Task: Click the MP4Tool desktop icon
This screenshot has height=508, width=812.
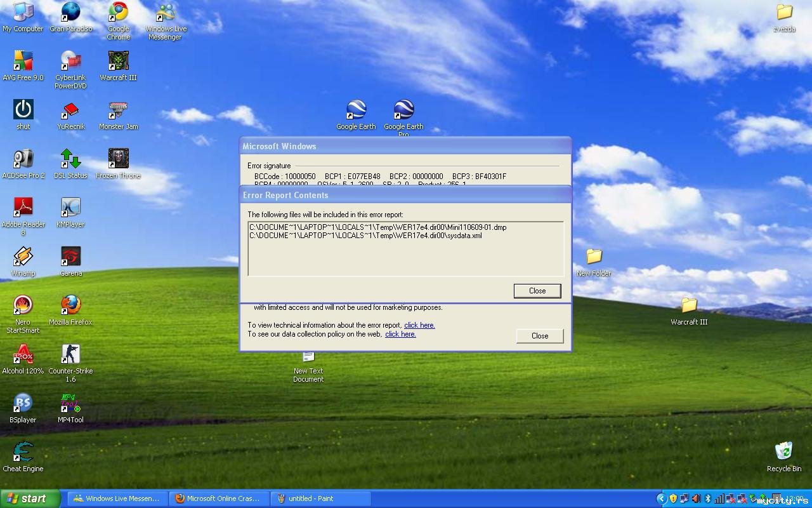Action: click(x=70, y=408)
